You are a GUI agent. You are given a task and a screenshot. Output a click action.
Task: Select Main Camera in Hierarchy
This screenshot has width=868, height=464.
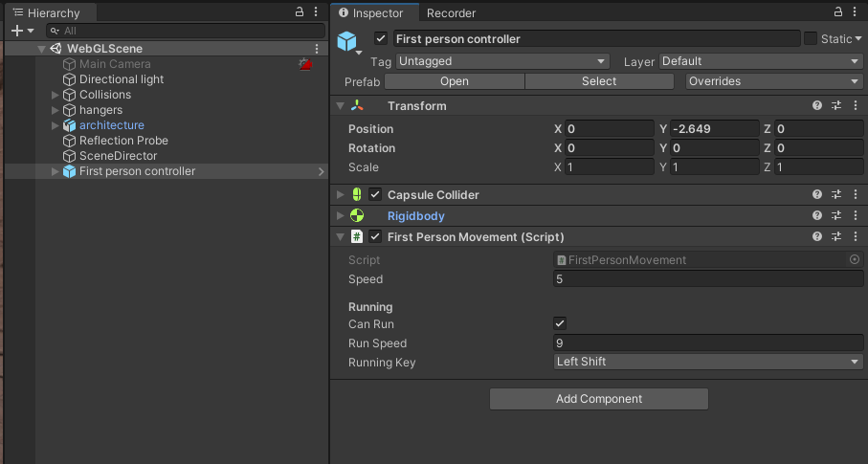[x=115, y=64]
